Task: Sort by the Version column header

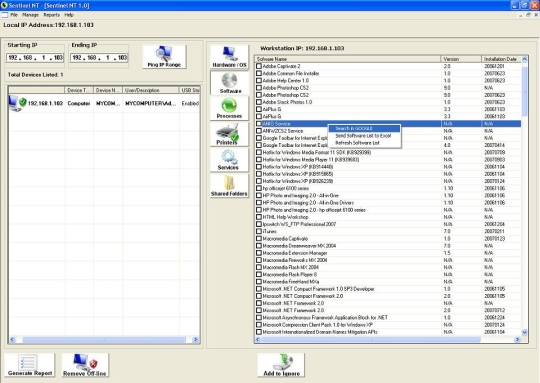Action: pyautogui.click(x=461, y=59)
